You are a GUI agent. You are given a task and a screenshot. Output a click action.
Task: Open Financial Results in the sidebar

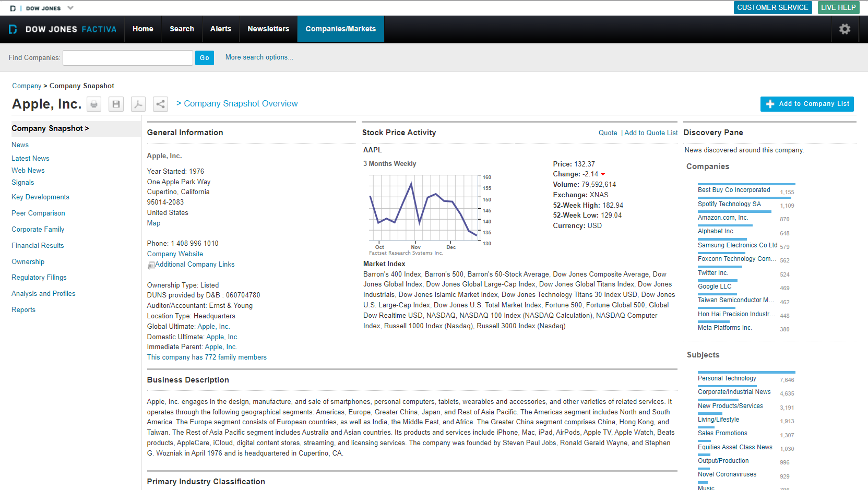coord(38,246)
